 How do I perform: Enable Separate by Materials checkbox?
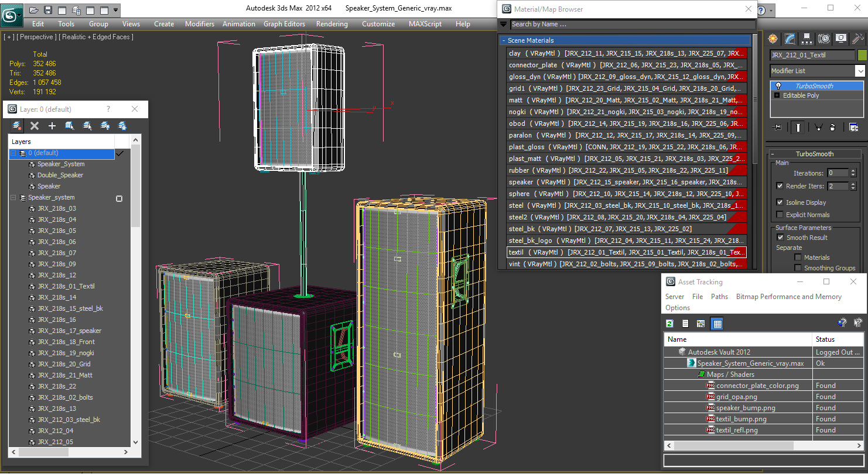[x=798, y=257]
